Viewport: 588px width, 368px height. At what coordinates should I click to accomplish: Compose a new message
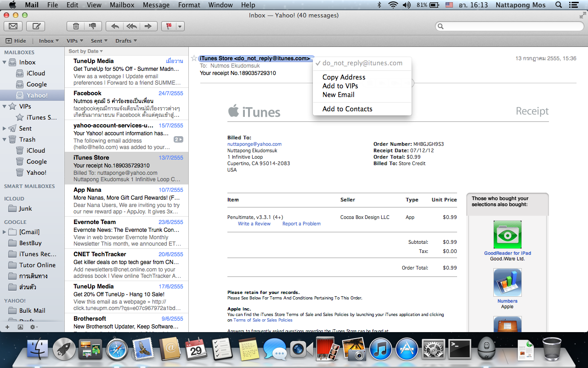(35, 26)
